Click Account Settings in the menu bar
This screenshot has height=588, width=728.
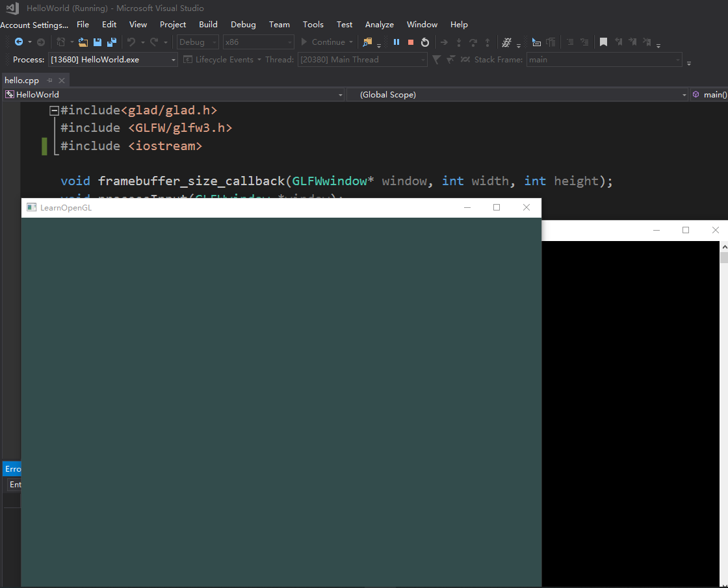point(34,25)
